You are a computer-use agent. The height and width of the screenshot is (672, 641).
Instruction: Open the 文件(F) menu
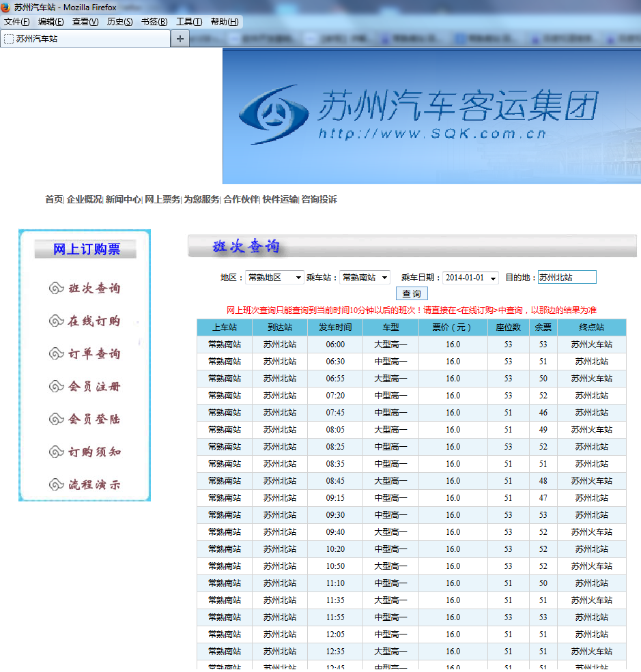pos(16,21)
